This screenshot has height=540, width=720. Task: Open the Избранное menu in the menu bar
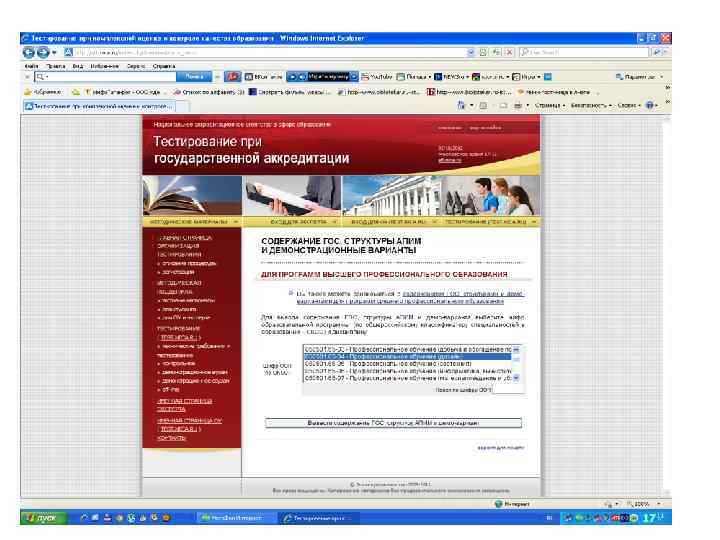pos(104,66)
